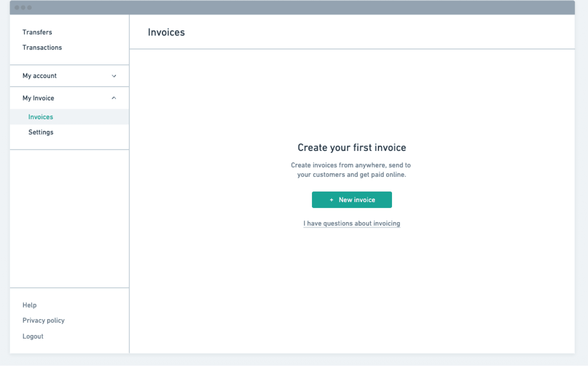
Task: View the Privacy policy link
Action: 44,320
